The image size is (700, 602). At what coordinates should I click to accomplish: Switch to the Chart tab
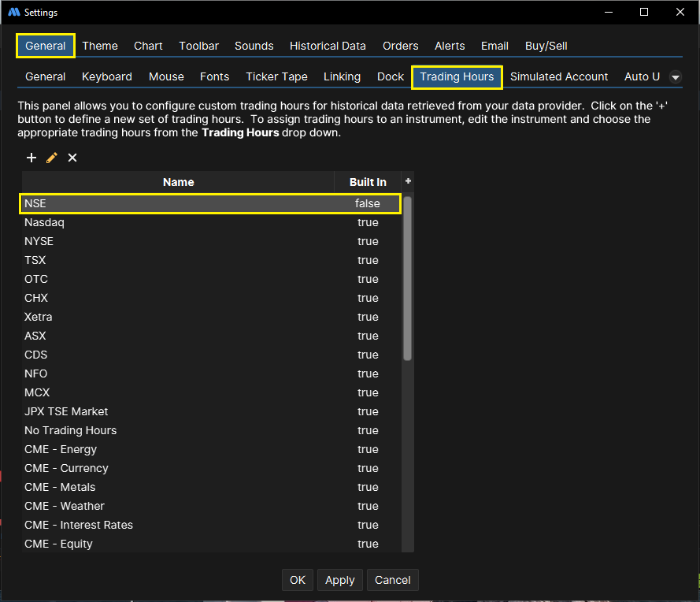point(148,46)
